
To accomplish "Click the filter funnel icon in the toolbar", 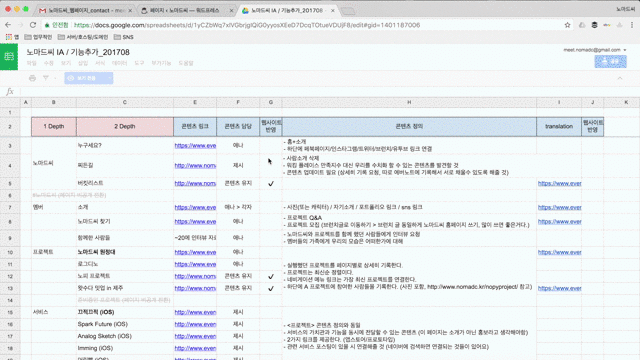I will click(x=46, y=78).
